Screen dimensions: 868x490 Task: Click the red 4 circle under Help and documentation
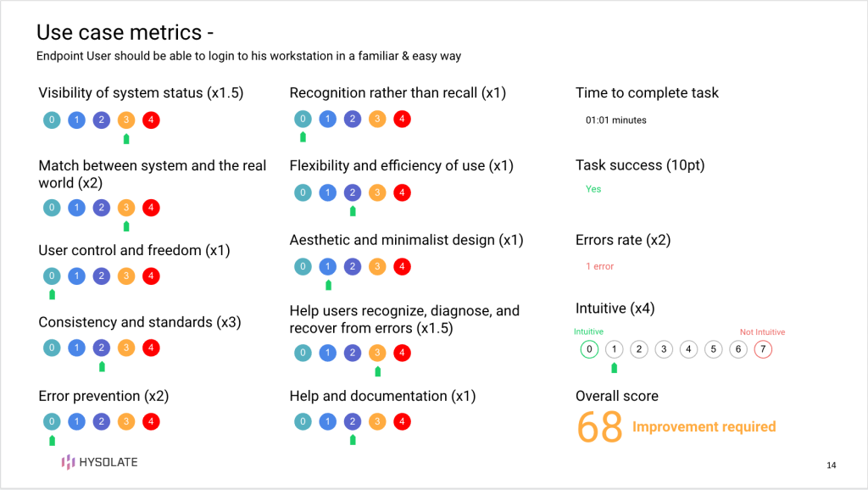[402, 421]
